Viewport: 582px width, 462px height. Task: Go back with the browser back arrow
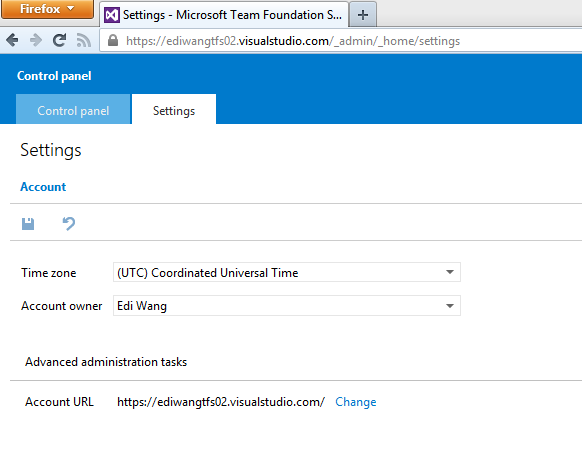(x=12, y=40)
